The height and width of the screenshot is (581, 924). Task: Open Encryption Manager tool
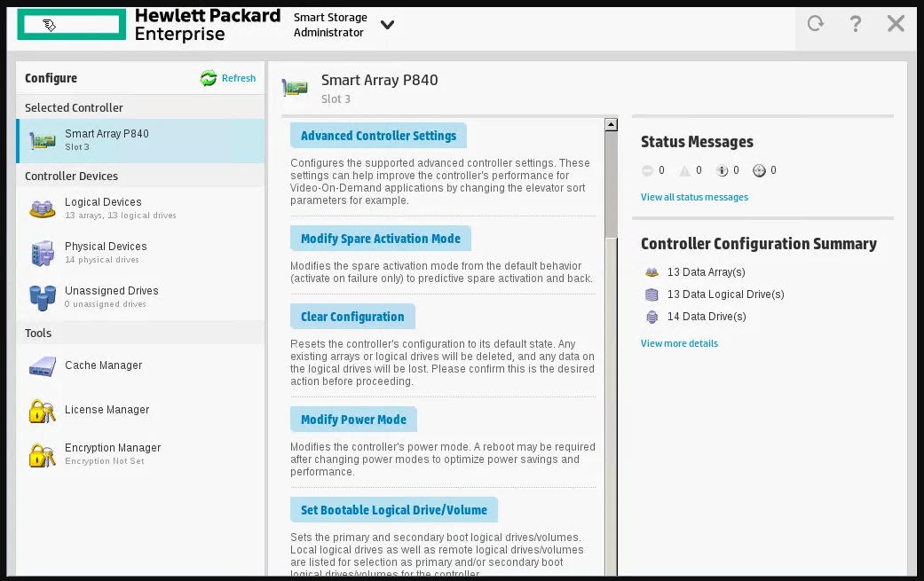point(141,454)
